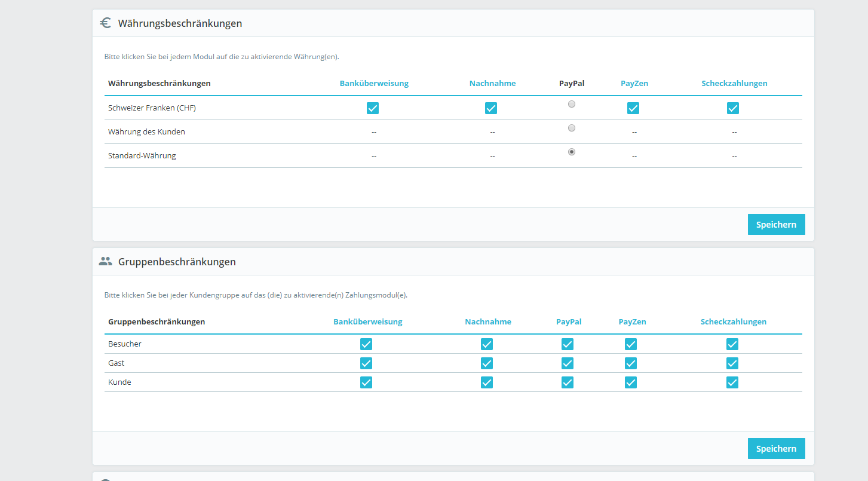This screenshot has width=868, height=481.
Task: Click the group icon beside Gruppenbeschränkungen
Action: tap(106, 261)
